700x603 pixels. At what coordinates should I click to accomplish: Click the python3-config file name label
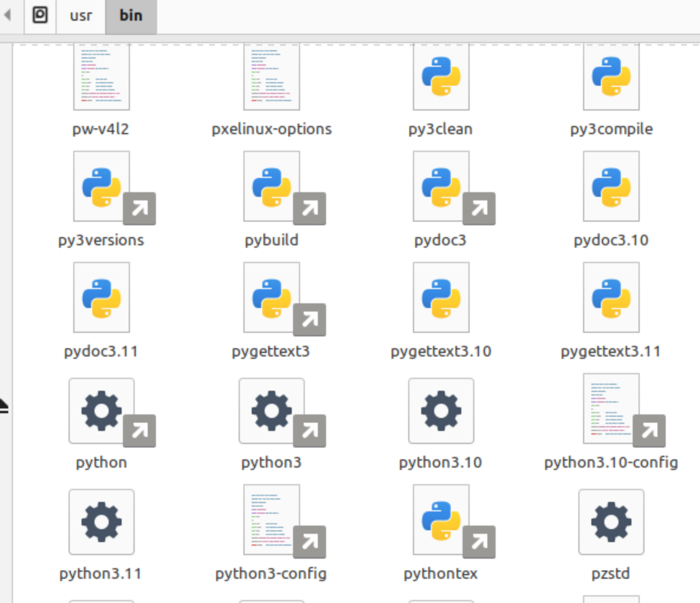click(x=271, y=574)
